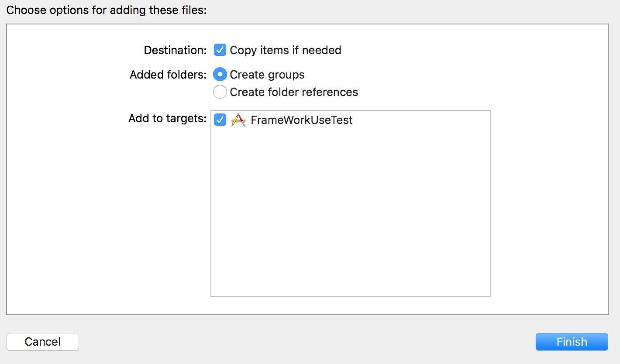Select the Create groups radio button
Viewport: 620px width, 364px height.
220,75
